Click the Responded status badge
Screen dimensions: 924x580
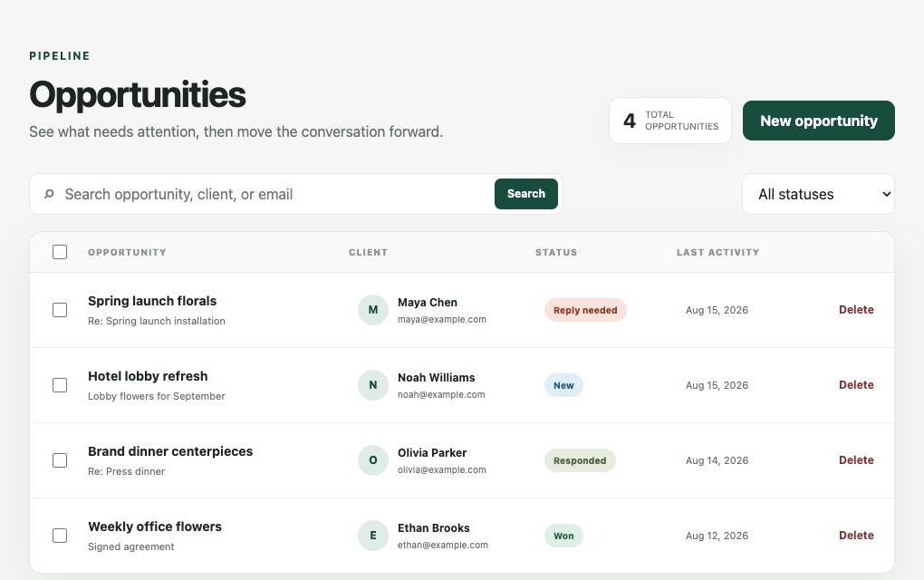point(580,460)
